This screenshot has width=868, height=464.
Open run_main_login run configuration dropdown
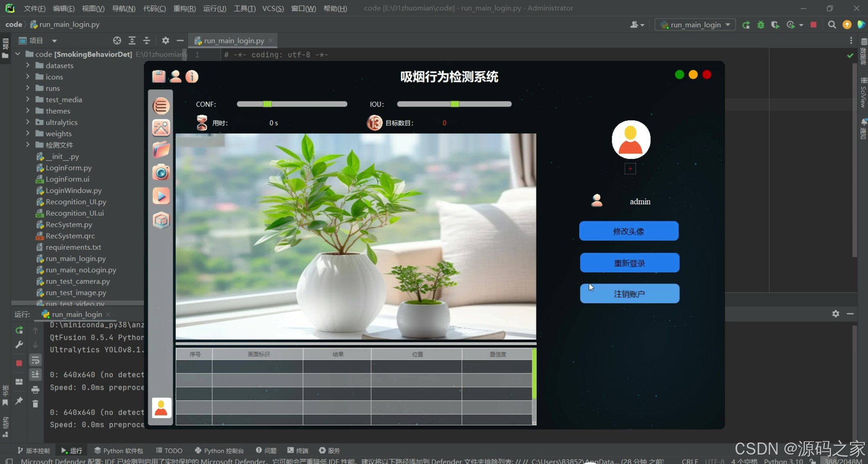[695, 25]
